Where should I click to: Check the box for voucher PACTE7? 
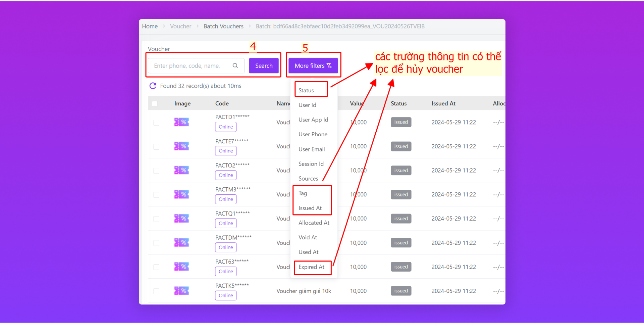tap(156, 147)
